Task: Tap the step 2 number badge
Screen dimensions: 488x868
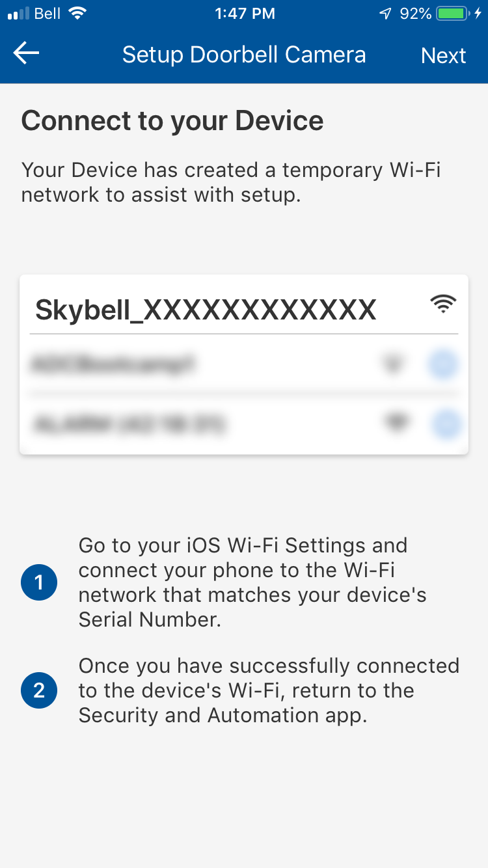Action: point(39,690)
